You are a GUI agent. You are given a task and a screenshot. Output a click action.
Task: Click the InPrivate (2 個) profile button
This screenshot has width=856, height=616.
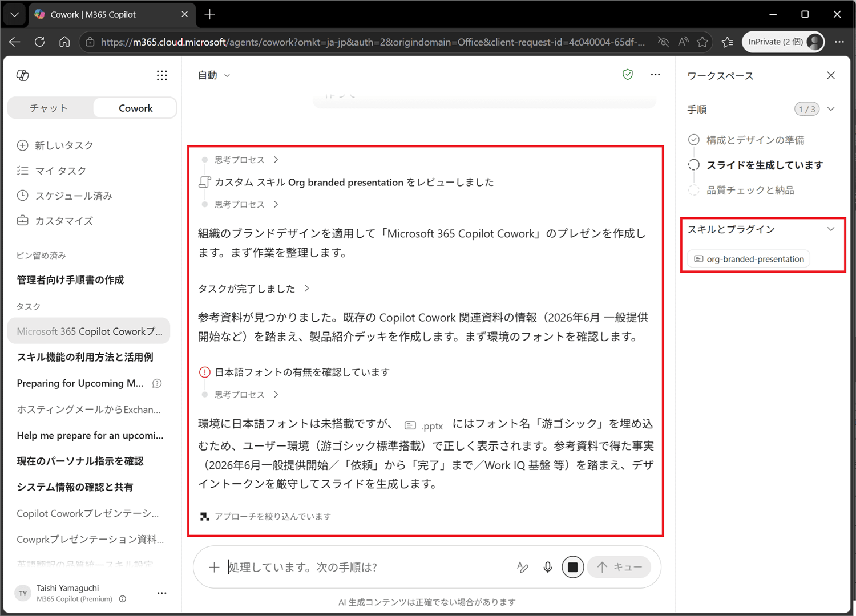(784, 42)
